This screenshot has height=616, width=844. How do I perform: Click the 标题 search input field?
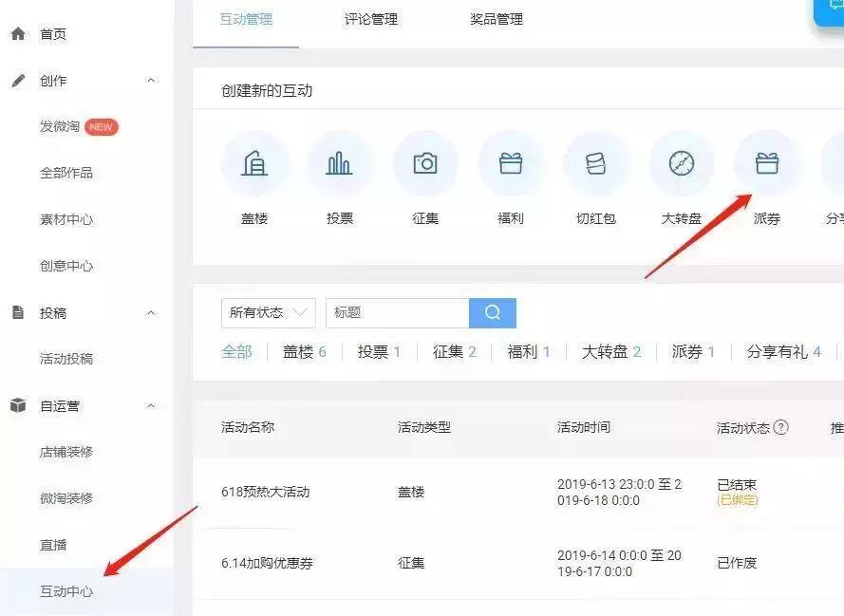[399, 312]
